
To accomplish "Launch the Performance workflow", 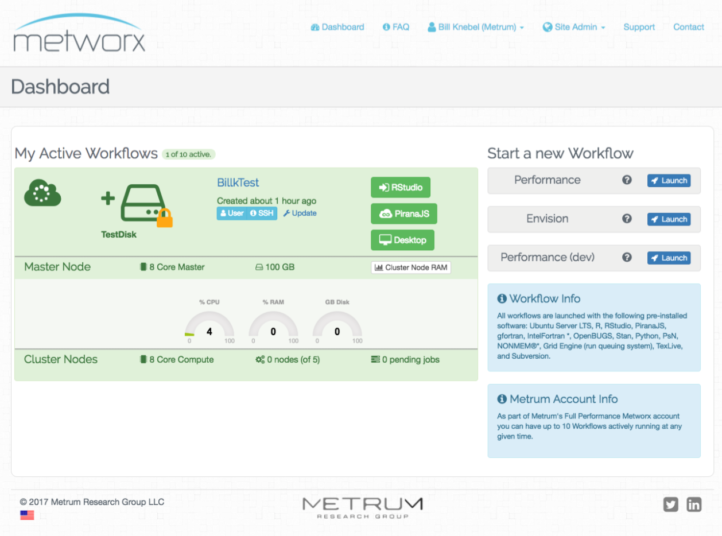I will (x=669, y=181).
